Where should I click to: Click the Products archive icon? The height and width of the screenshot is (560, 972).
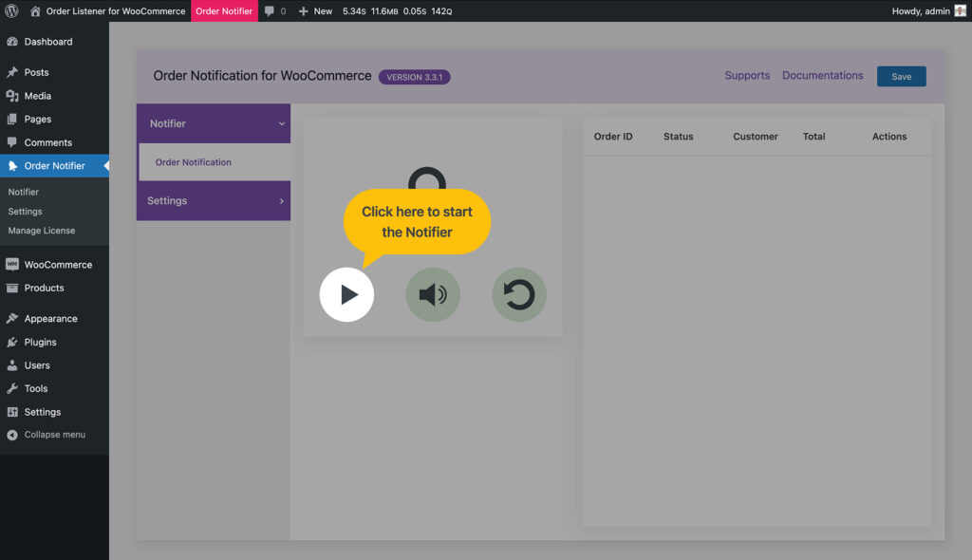(x=11, y=288)
